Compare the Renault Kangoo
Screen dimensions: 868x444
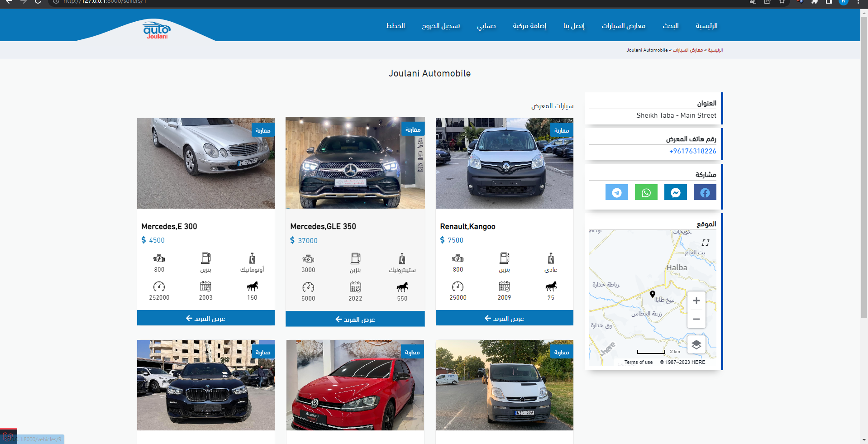click(562, 130)
